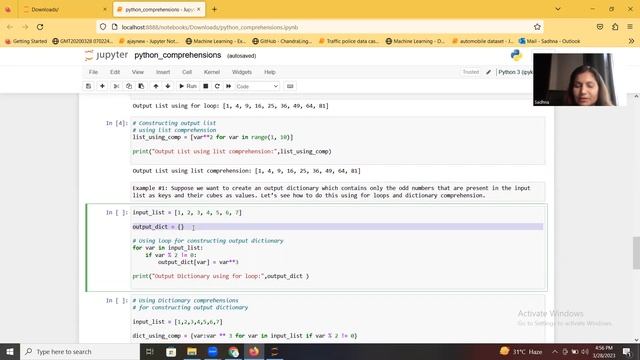Open GitHub bookmark in bookmarks bar
This screenshot has width=640, height=360.
[282, 41]
